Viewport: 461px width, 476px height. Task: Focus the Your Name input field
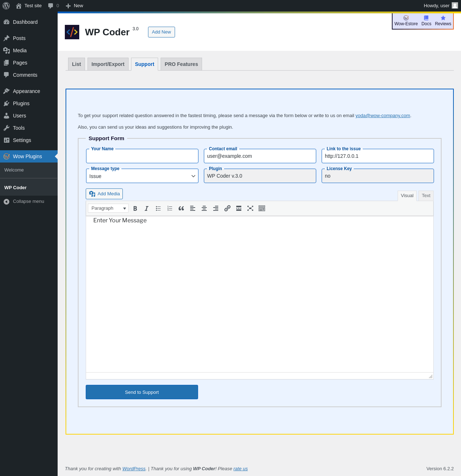[x=142, y=156]
